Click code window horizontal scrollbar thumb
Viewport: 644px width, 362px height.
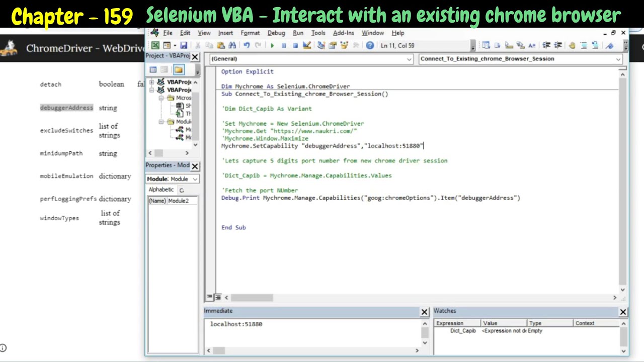click(252, 298)
